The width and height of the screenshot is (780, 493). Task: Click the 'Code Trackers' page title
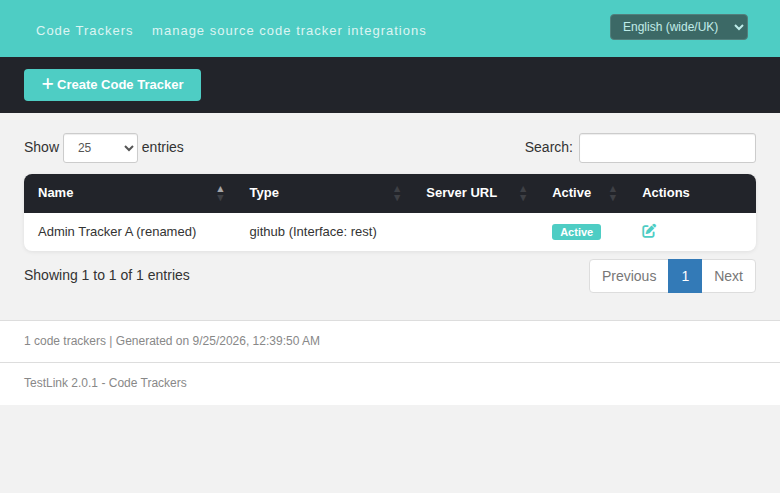click(x=85, y=31)
